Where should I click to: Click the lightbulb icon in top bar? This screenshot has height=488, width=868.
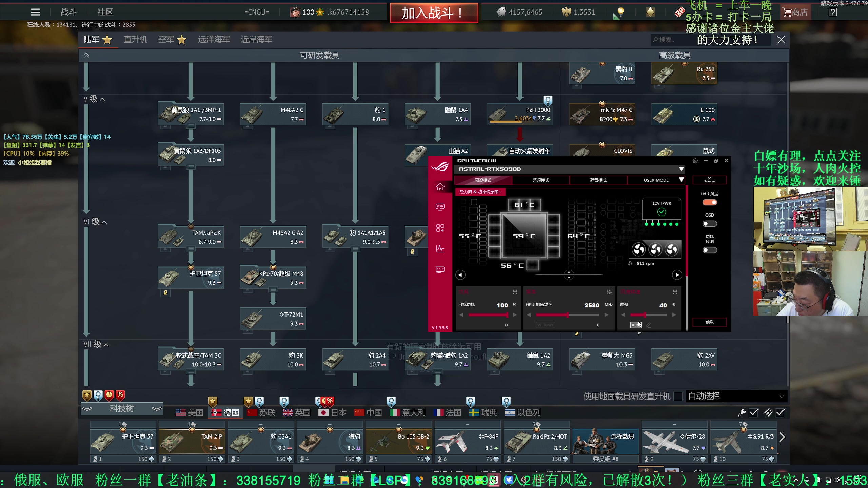pos(620,12)
